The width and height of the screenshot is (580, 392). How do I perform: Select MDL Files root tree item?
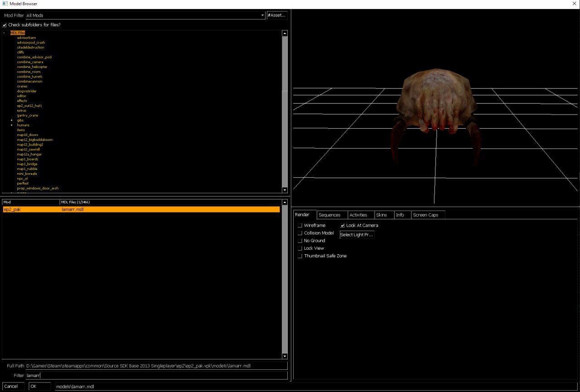pyautogui.click(x=18, y=33)
